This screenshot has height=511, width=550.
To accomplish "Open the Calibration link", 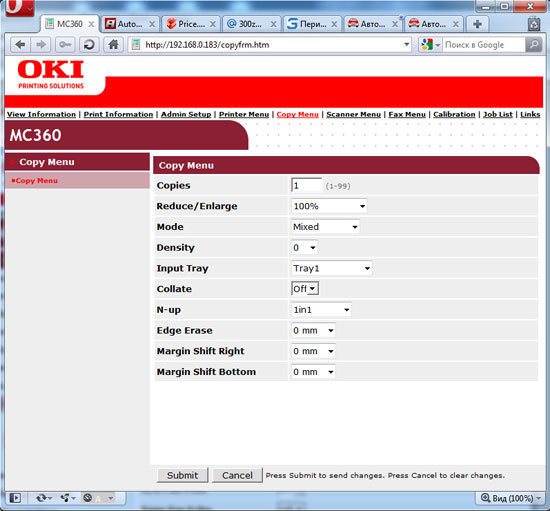I will 454,114.
